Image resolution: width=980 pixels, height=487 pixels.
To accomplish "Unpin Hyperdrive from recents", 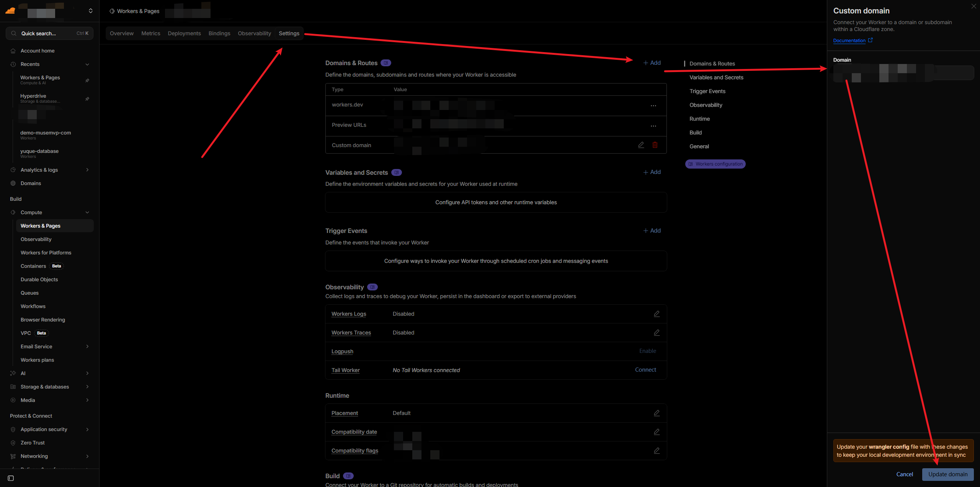I will [x=87, y=98].
